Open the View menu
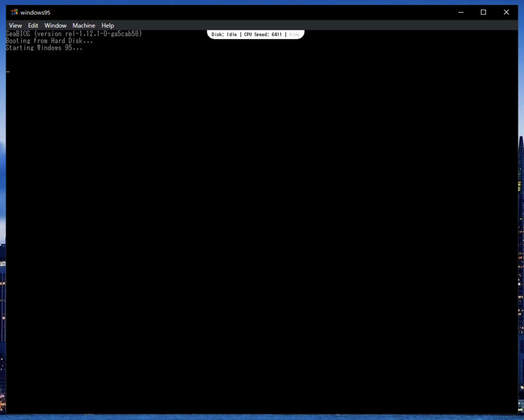This screenshot has height=420, width=524. (15, 25)
